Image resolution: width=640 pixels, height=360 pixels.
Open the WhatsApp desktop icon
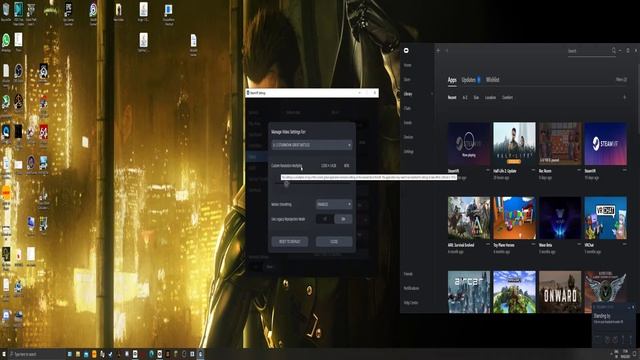tap(6, 42)
